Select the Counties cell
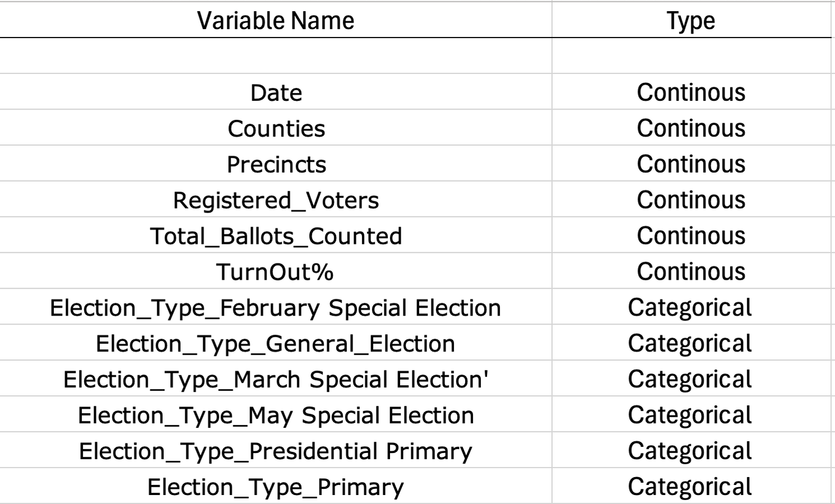Screen dimensions: 835x504 (x=276, y=128)
